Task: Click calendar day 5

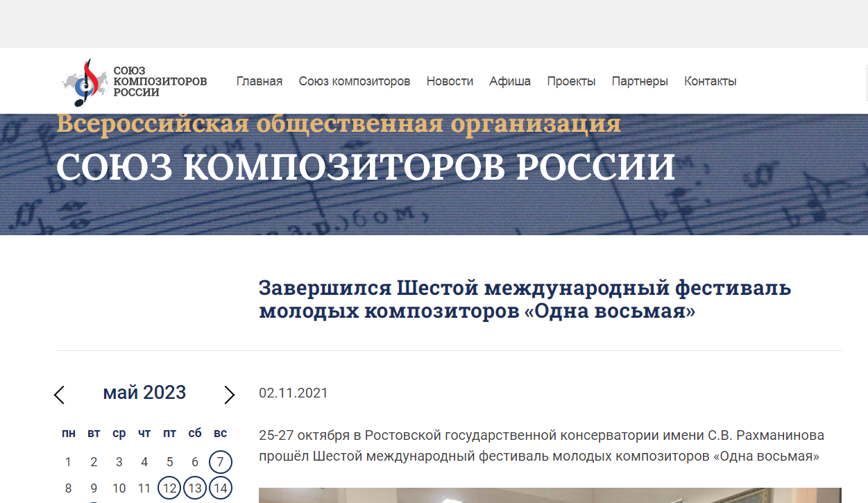Action: [x=169, y=462]
